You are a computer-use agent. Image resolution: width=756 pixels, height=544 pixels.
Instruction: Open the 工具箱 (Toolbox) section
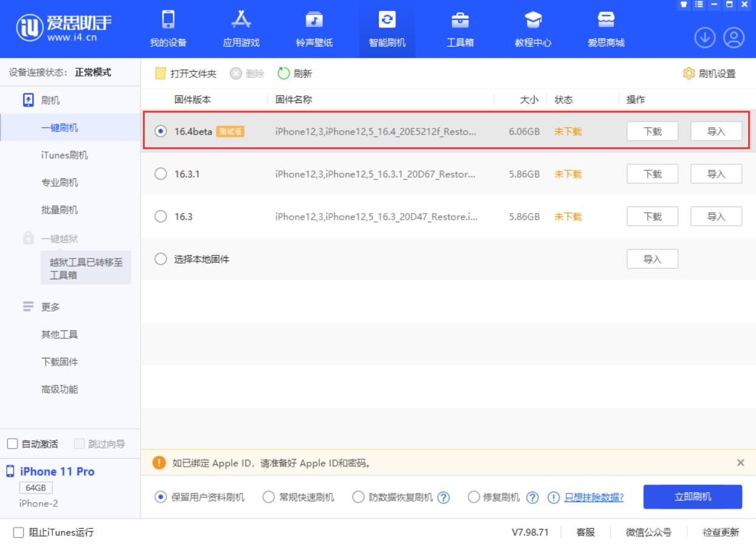click(460, 29)
